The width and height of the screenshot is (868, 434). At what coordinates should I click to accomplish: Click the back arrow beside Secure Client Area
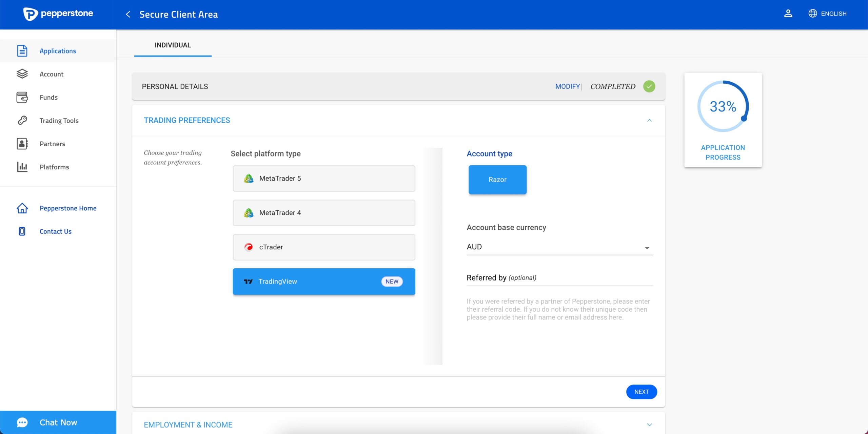pos(128,14)
